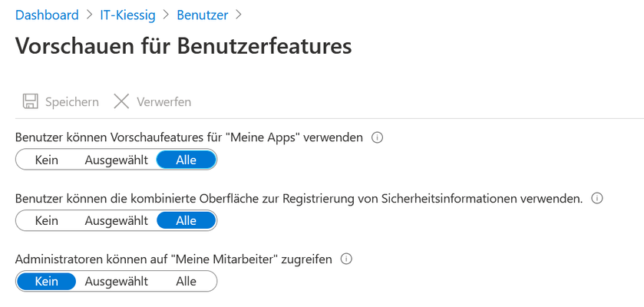Select Kein for "Meine Apps" preview features
644x307 pixels.
coord(46,160)
